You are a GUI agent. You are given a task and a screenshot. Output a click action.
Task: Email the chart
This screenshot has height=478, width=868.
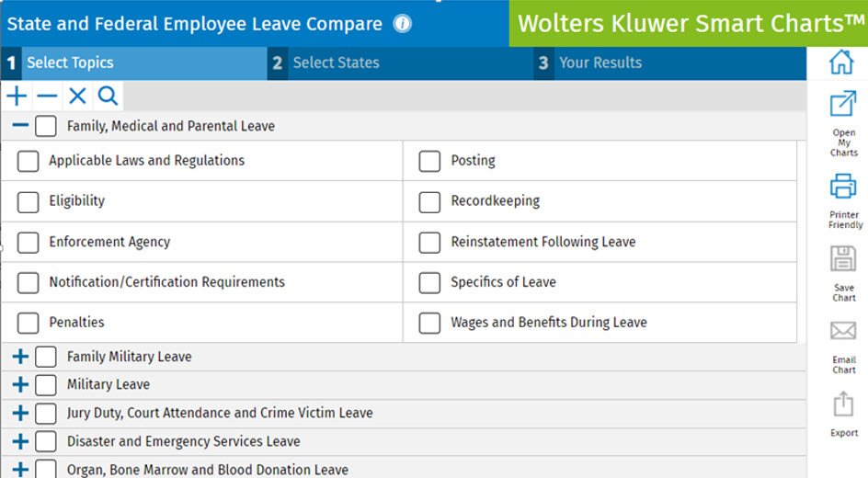(x=843, y=341)
